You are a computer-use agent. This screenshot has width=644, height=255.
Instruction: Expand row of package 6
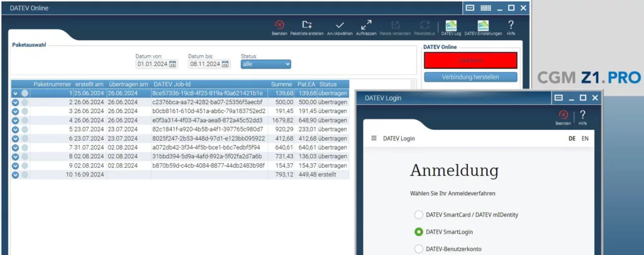16,138
